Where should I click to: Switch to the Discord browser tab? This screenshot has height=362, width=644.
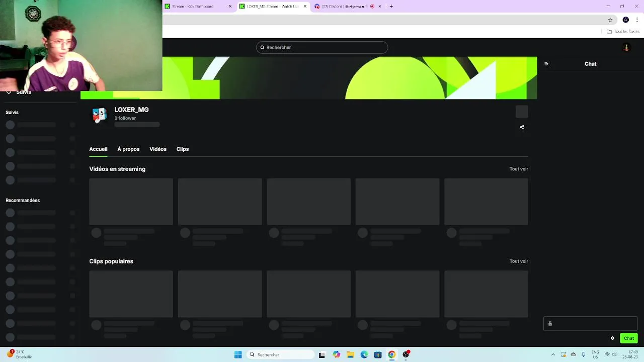point(347,7)
